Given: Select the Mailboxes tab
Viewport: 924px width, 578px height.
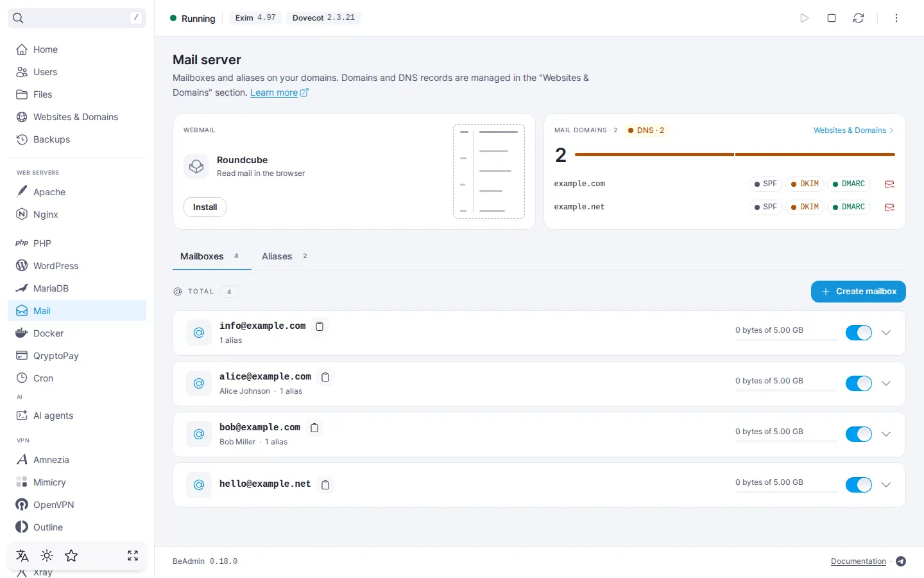Looking at the screenshot, I should (211, 256).
